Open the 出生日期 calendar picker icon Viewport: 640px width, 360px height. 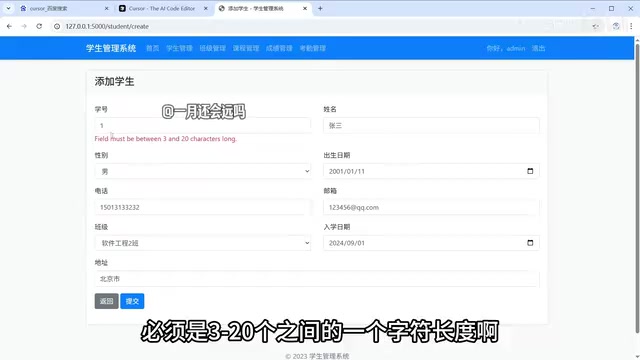tap(530, 171)
